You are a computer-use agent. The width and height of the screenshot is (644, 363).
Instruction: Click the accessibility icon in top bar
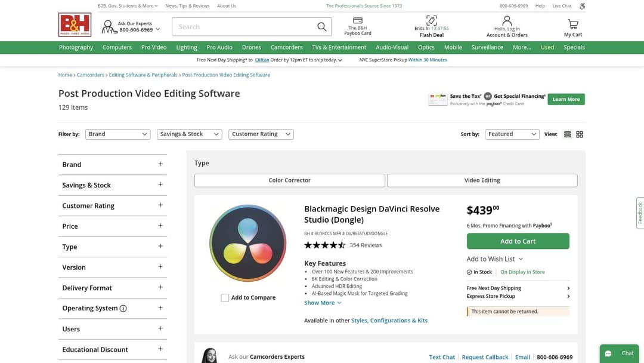tap(583, 6)
